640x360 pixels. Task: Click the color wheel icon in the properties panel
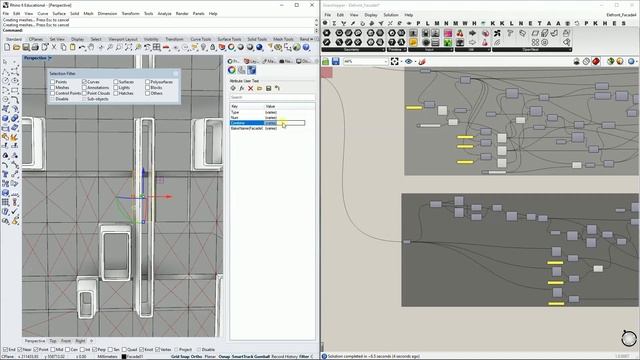(x=232, y=70)
